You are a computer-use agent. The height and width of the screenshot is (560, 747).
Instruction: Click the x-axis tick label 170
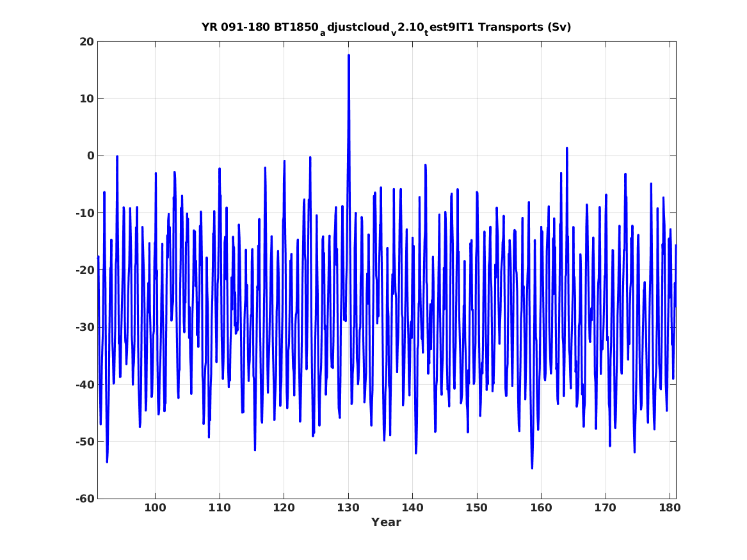[606, 508]
